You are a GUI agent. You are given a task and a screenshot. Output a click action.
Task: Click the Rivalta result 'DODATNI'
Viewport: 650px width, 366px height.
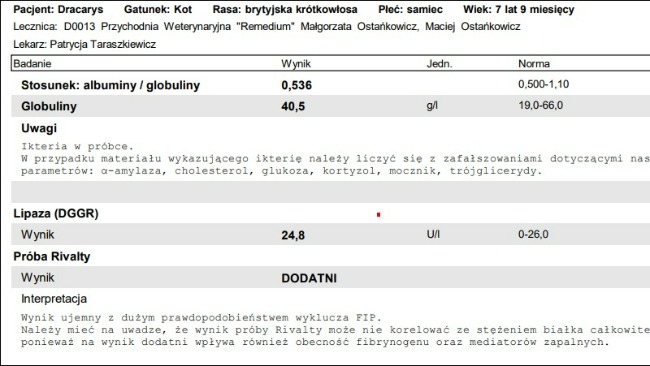pyautogui.click(x=309, y=279)
